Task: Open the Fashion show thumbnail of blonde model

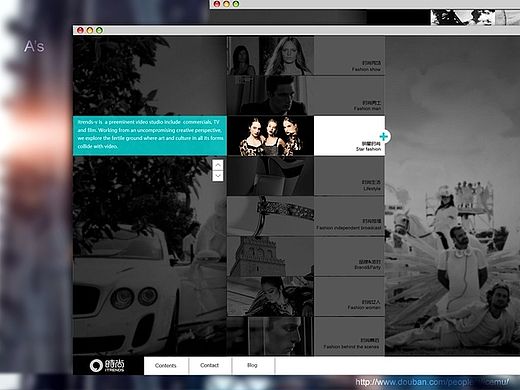Action: tap(270, 56)
